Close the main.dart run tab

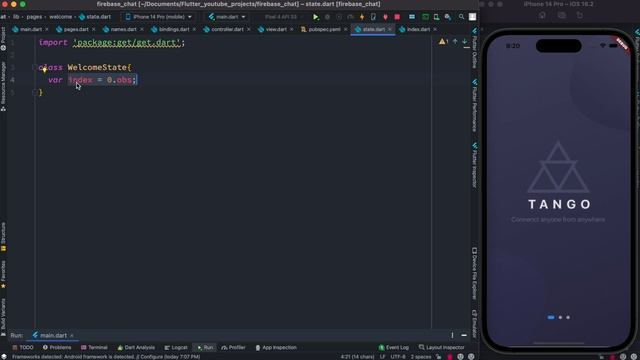[72, 336]
